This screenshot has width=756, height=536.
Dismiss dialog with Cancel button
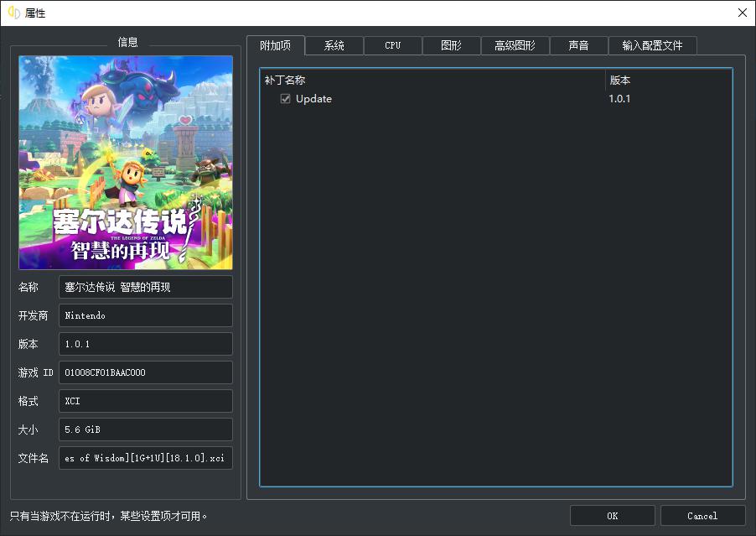tap(702, 516)
